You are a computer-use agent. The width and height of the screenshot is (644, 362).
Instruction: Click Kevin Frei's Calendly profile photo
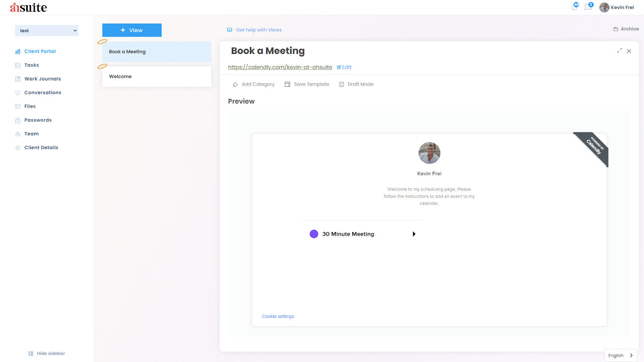tap(429, 153)
